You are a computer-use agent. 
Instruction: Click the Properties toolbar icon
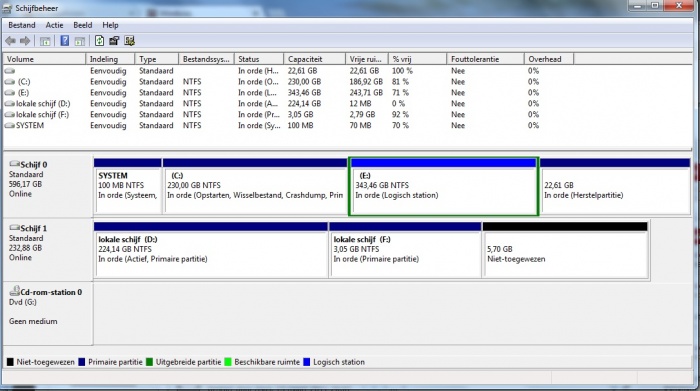tap(114, 41)
